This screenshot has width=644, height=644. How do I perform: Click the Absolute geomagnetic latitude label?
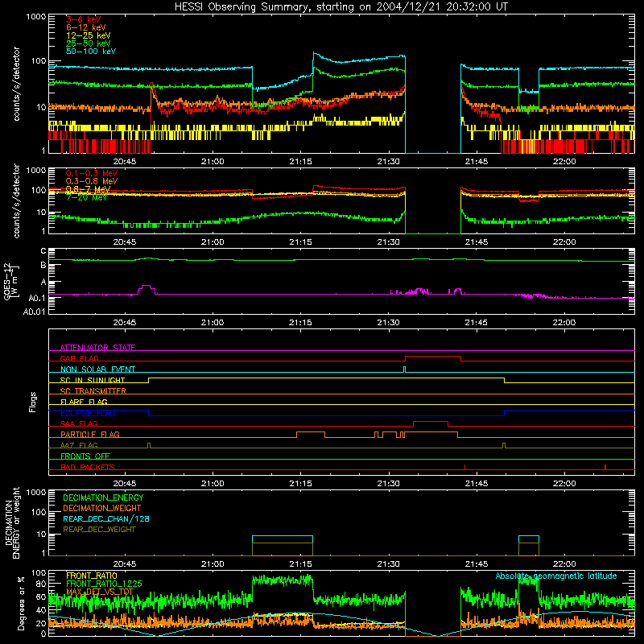tap(556, 576)
